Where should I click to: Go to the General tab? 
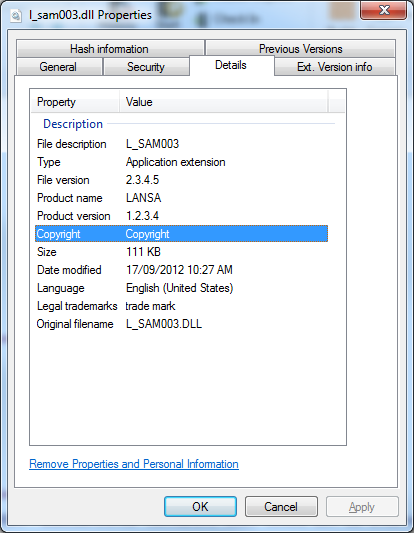[58, 67]
